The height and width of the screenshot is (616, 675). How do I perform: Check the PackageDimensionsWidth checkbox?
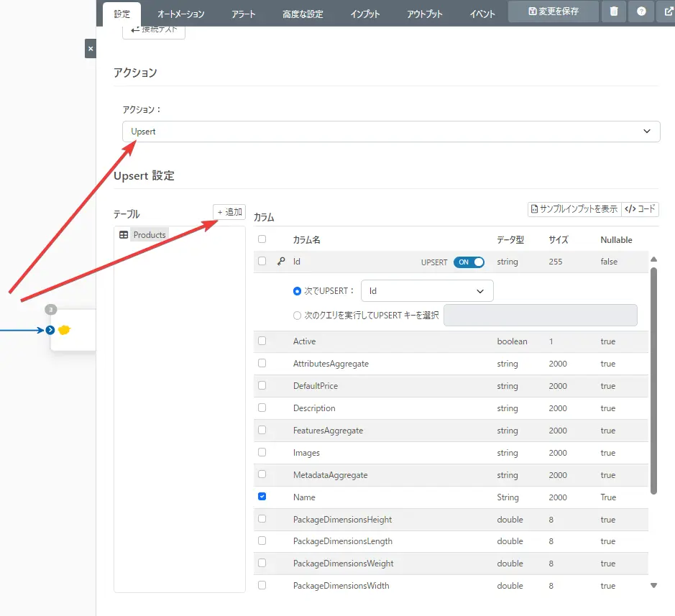pyautogui.click(x=262, y=585)
